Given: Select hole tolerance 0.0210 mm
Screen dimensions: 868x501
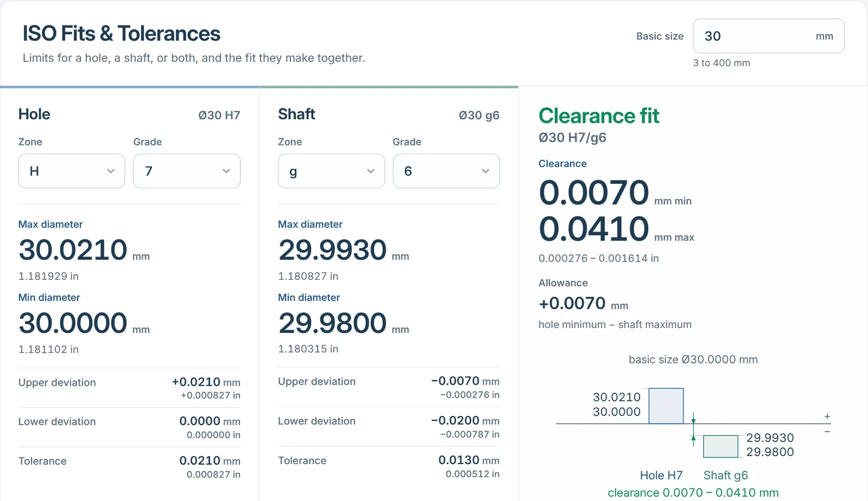Looking at the screenshot, I should point(210,461).
